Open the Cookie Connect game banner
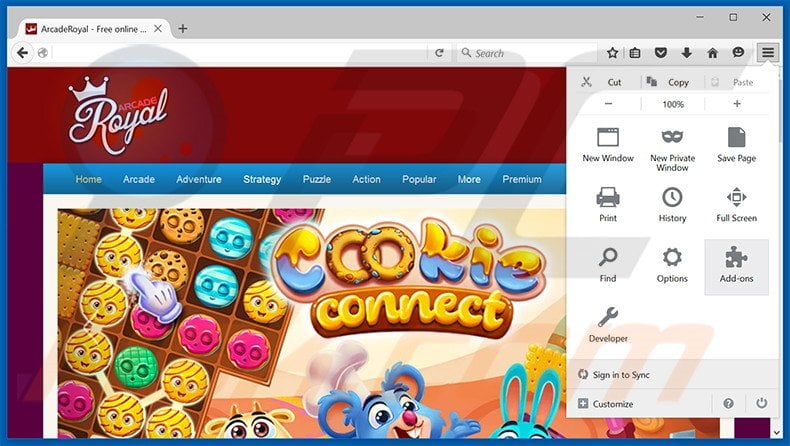This screenshot has height=446, width=790. 312,323
